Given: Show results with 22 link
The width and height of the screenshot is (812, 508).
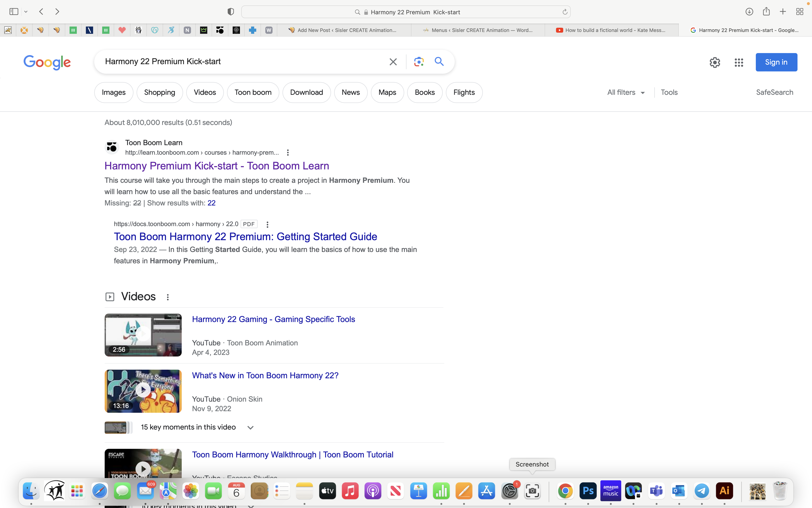Looking at the screenshot, I should (x=211, y=203).
